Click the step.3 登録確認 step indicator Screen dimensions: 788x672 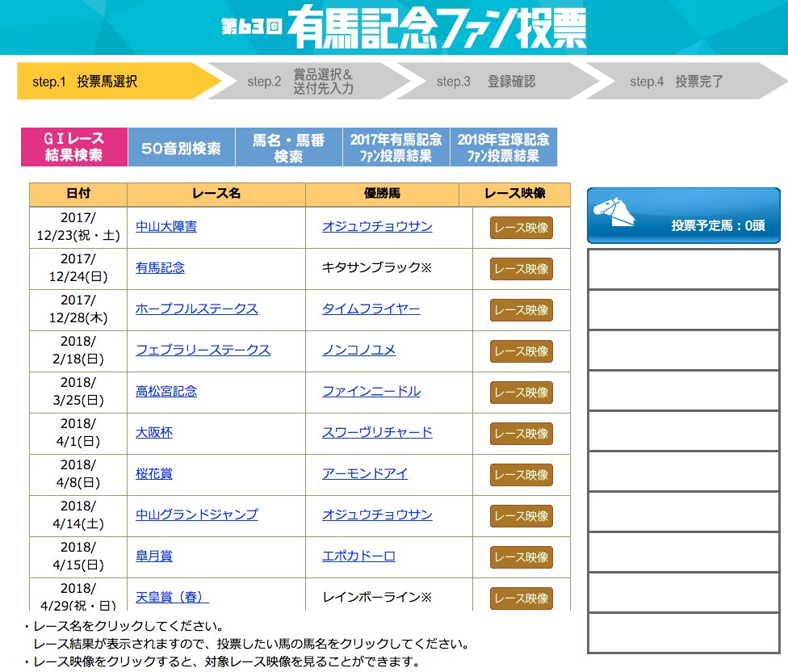point(497,81)
